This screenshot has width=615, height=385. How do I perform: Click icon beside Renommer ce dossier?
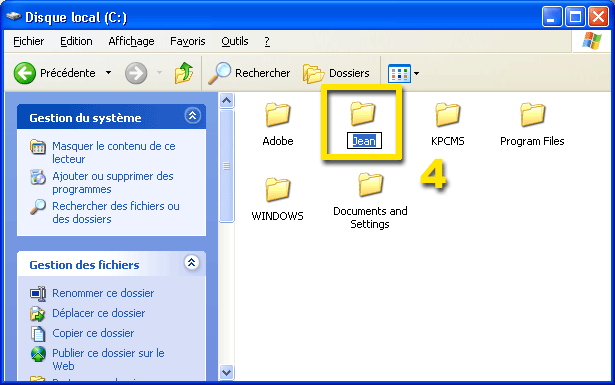pyautogui.click(x=38, y=293)
